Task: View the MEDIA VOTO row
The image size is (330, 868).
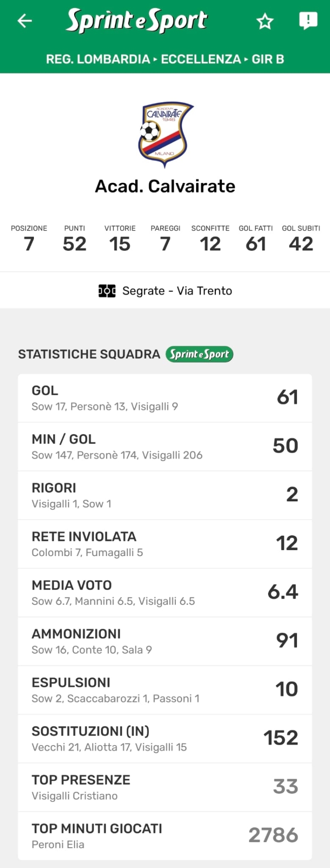Action: click(x=165, y=592)
